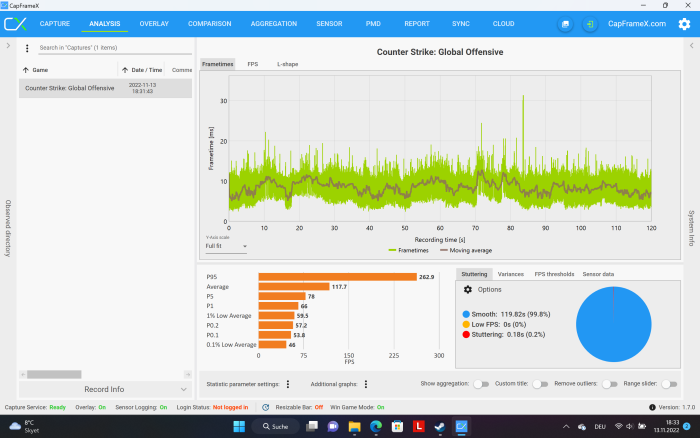
Task: Expand the Record Info panel
Action: coord(104,389)
